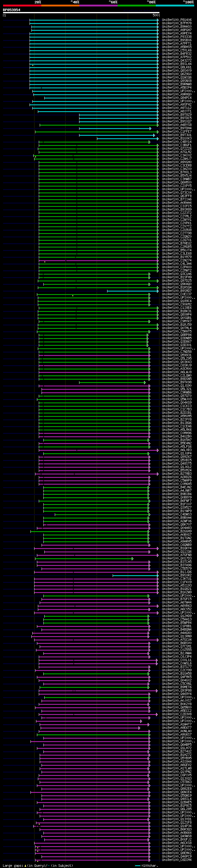Select hit label UniRef100_Q8RP84

(177, 335)
